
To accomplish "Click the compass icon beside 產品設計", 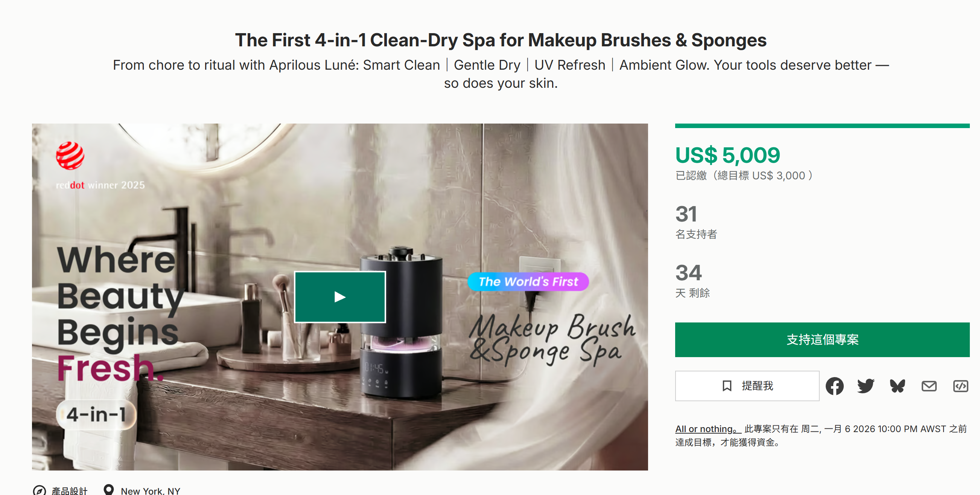I will [40, 490].
